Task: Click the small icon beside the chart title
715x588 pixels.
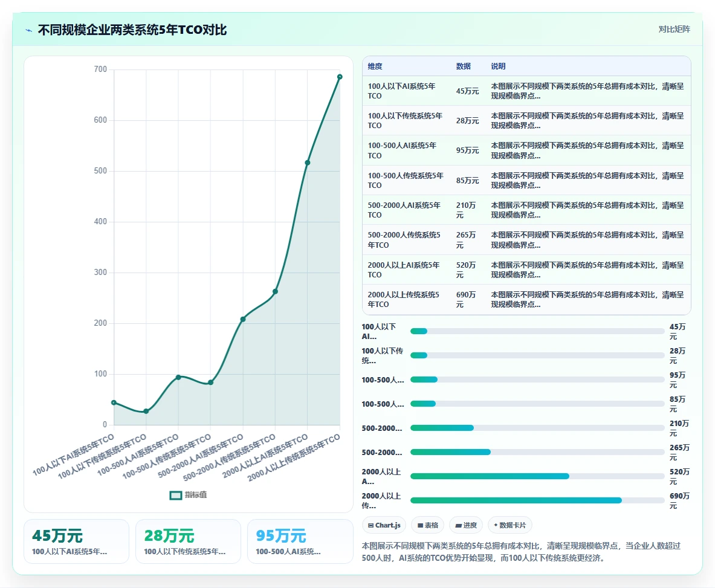Action: 29,31
